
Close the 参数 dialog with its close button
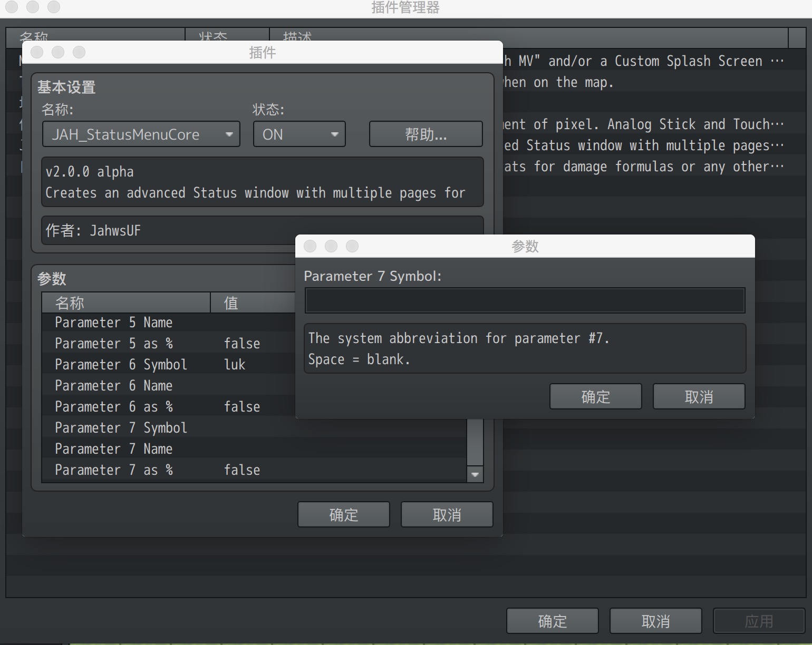tap(310, 246)
